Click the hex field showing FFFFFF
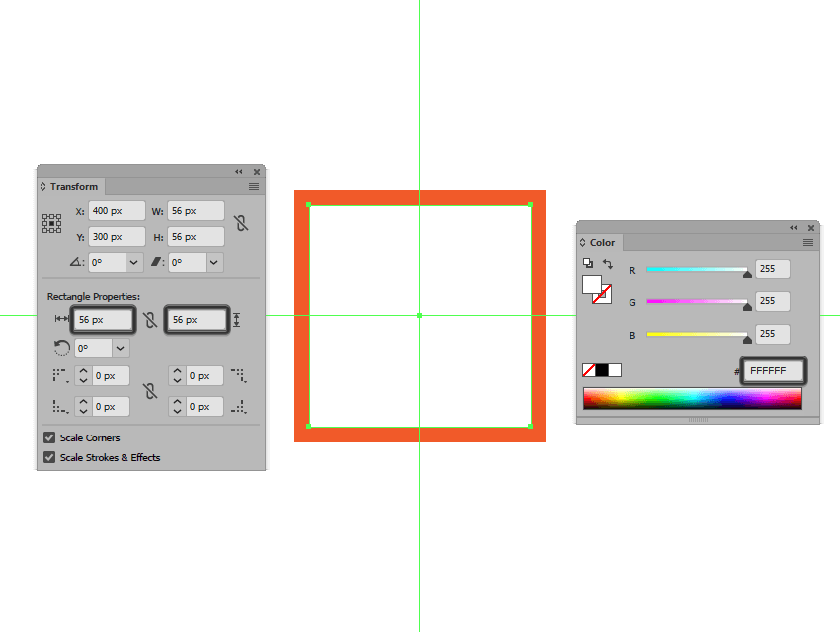Viewport: 840px width, 632px height. click(x=772, y=370)
